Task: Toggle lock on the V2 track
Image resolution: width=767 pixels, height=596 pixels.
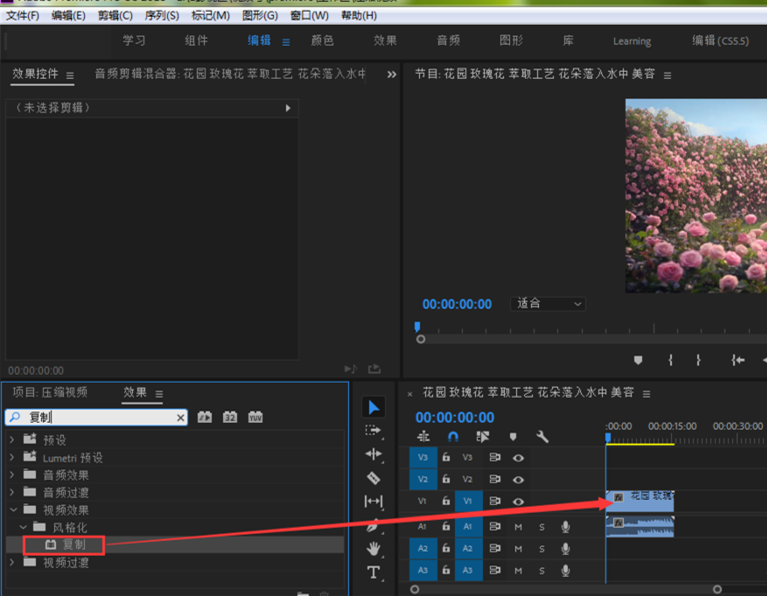Action: (x=446, y=479)
